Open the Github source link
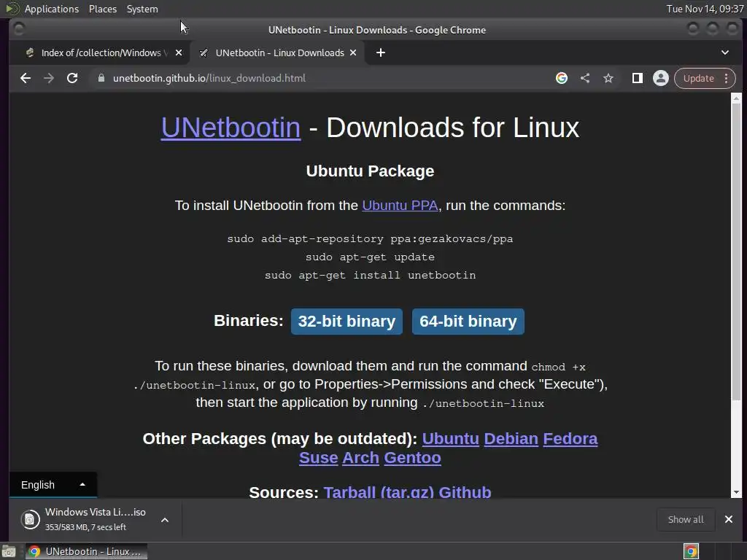Viewport: 747px width, 560px height. [465, 492]
